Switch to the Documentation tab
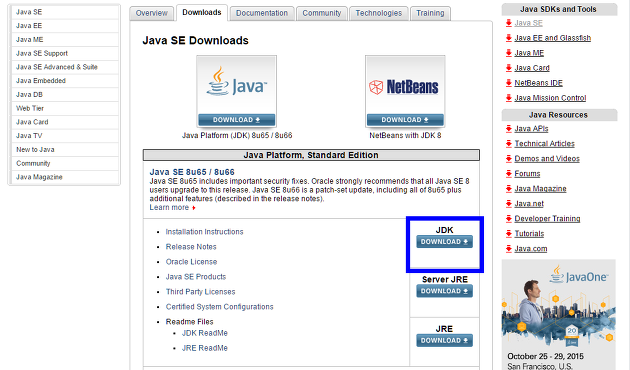This screenshot has height=370, width=630. pyautogui.click(x=262, y=13)
